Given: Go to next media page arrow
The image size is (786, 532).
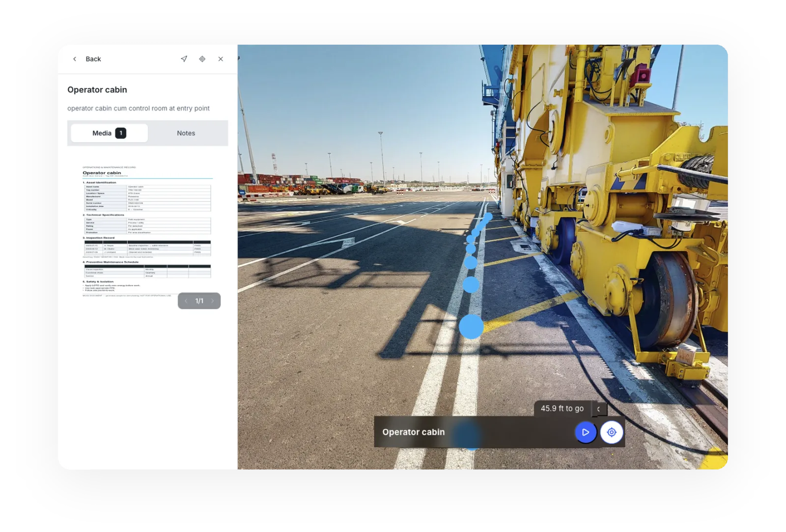Looking at the screenshot, I should (213, 301).
